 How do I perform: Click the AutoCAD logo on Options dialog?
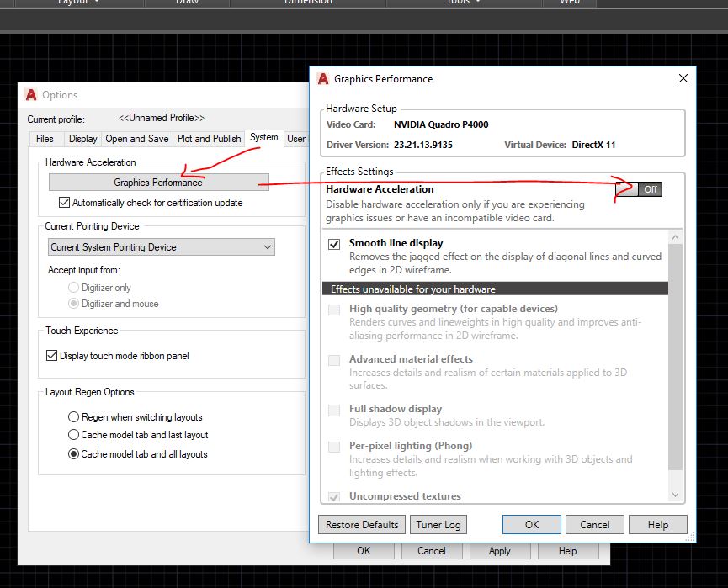tap(31, 94)
